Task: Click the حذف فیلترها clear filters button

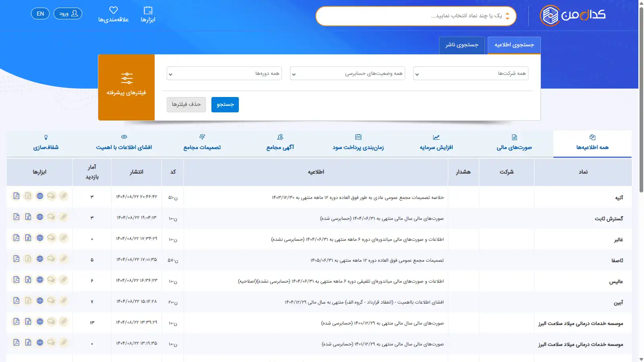Action: [x=186, y=105]
